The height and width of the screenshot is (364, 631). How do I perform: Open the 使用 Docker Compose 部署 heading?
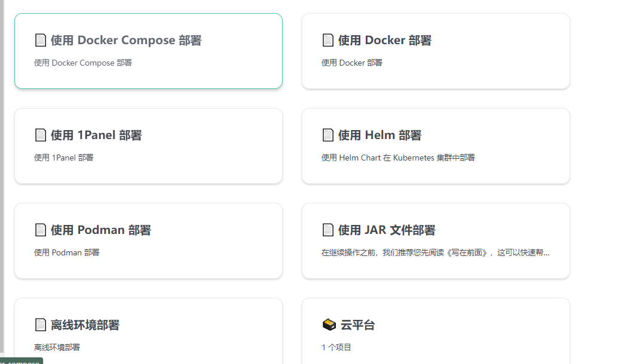pos(126,40)
